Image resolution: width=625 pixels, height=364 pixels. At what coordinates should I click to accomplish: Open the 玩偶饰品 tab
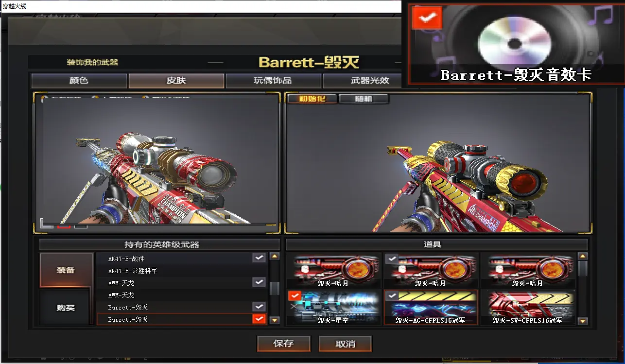tap(273, 81)
